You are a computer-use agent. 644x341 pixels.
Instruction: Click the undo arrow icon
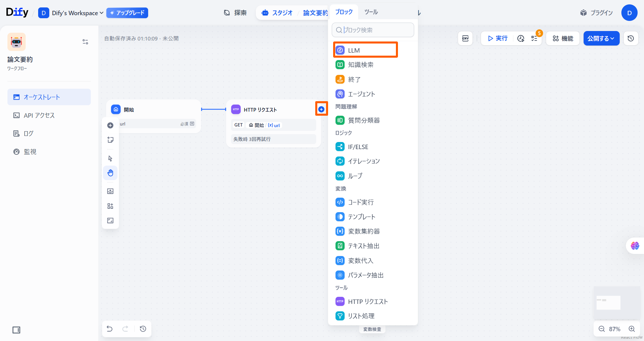pos(110,329)
